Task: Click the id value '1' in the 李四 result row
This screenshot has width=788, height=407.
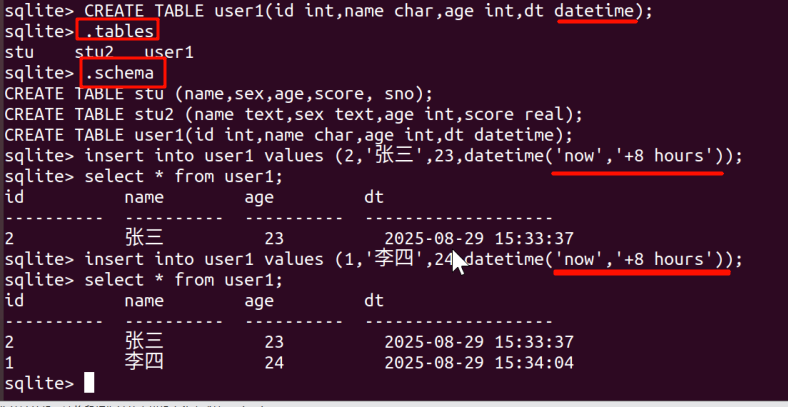Action: coord(9,363)
